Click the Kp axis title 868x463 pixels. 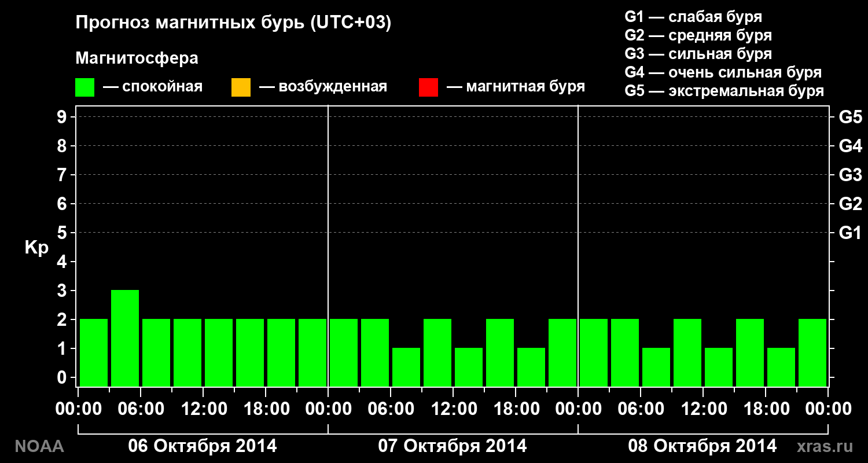[36, 248]
